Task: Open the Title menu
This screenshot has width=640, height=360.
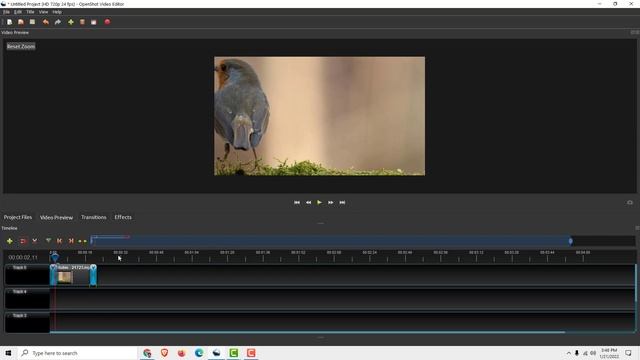Action: [x=30, y=12]
